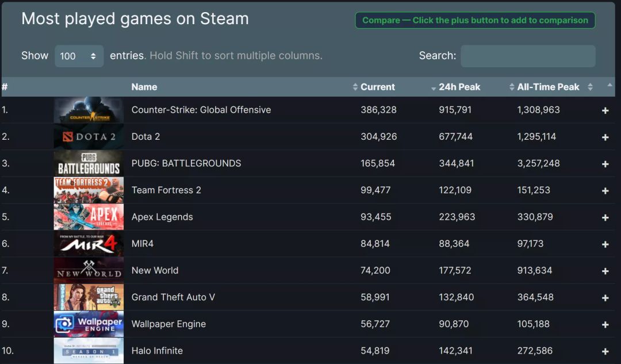Click the Apex Legends thumbnail image
Image resolution: width=621 pixels, height=364 pixels.
tap(89, 217)
